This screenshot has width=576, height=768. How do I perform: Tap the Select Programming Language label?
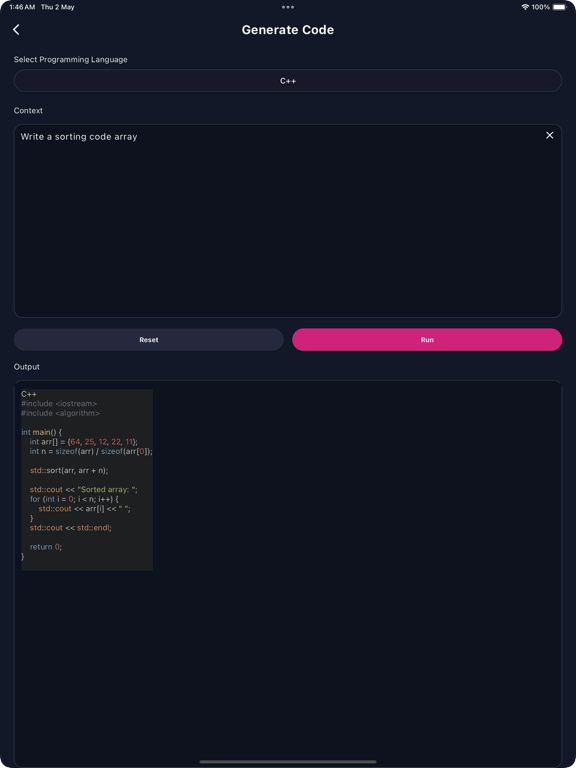(x=71, y=60)
